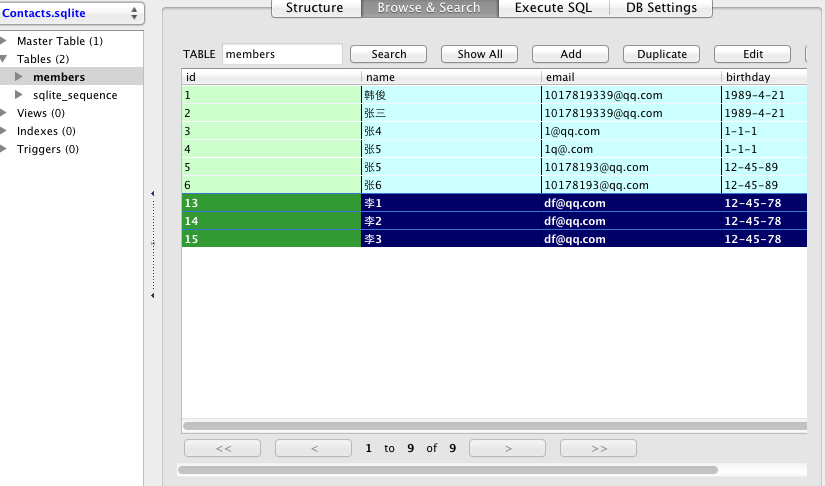
Task: Switch to the Browse & Search tab
Action: [x=429, y=8]
